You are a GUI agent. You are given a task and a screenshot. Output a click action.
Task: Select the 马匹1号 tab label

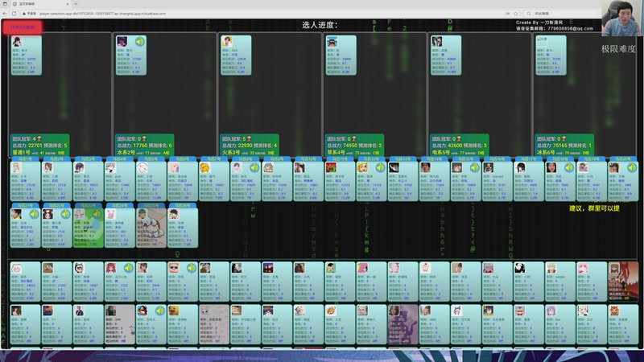(x=25, y=158)
